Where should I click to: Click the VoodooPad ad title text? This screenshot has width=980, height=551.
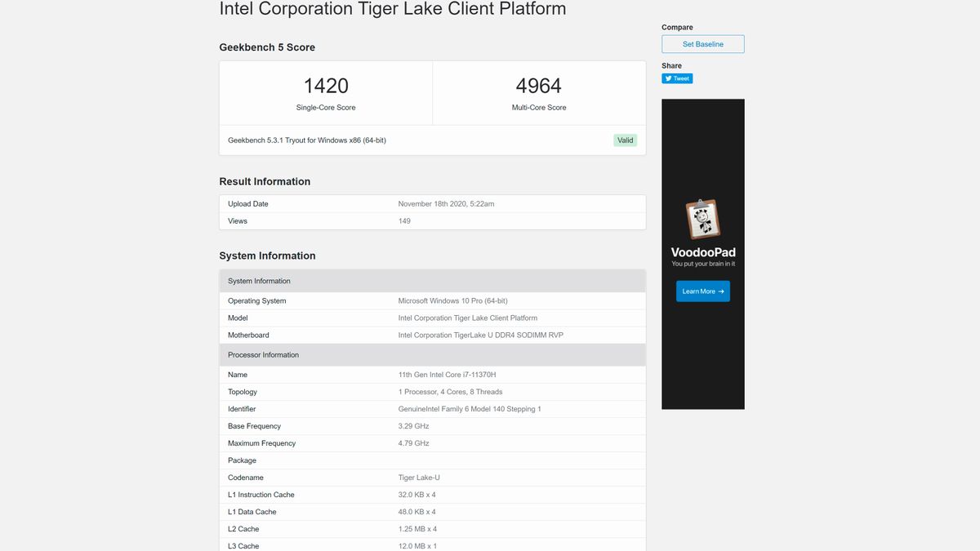[x=702, y=252]
